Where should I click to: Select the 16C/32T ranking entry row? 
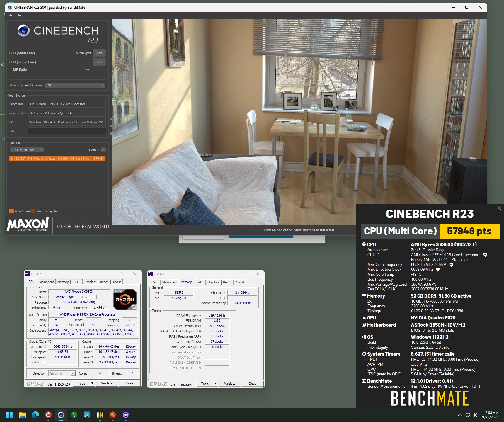point(57,159)
